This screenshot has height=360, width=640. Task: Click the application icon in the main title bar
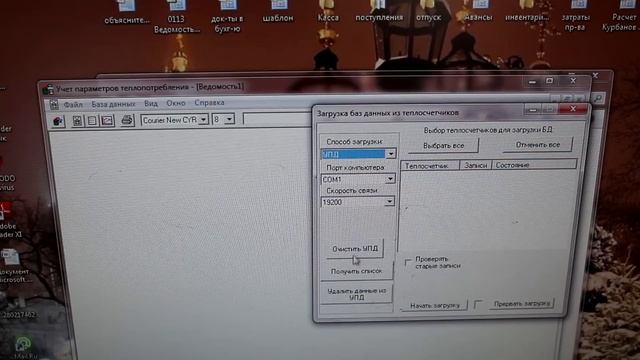[x=48, y=89]
